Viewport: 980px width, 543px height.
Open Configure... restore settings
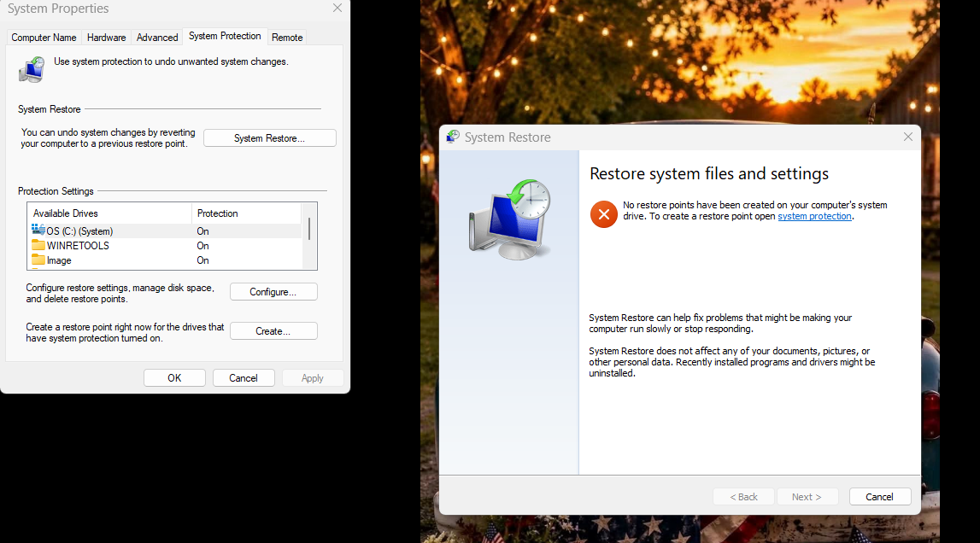tap(273, 292)
